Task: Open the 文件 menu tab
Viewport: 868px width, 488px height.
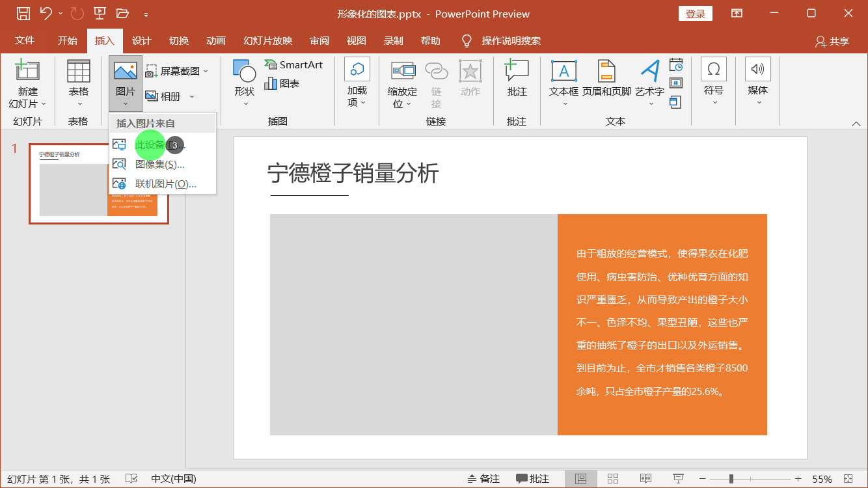Action: tap(25, 40)
